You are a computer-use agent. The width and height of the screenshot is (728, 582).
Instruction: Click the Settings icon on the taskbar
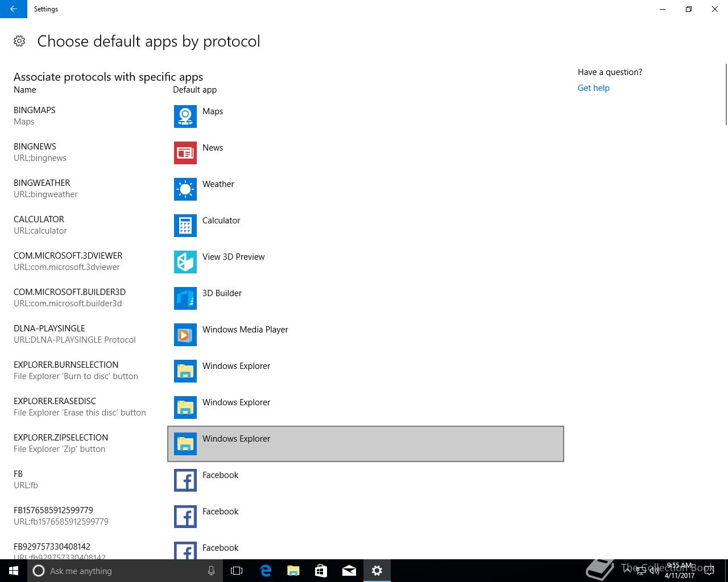377,571
